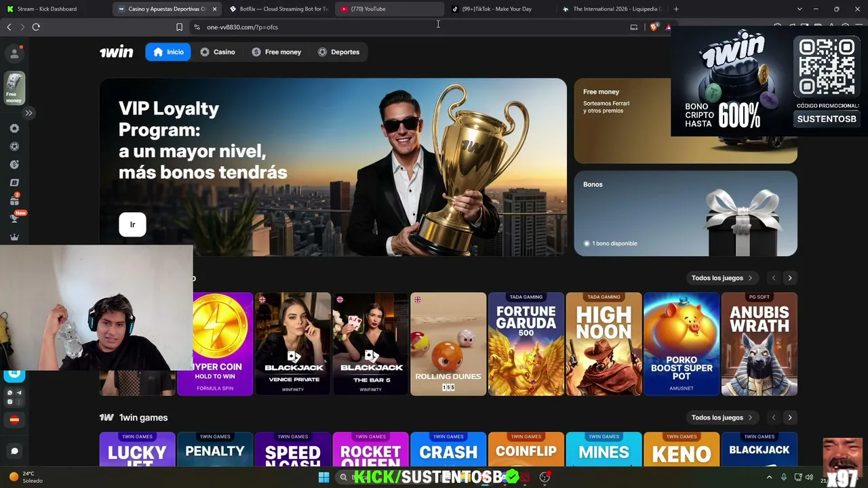Open the Mines game

click(604, 449)
